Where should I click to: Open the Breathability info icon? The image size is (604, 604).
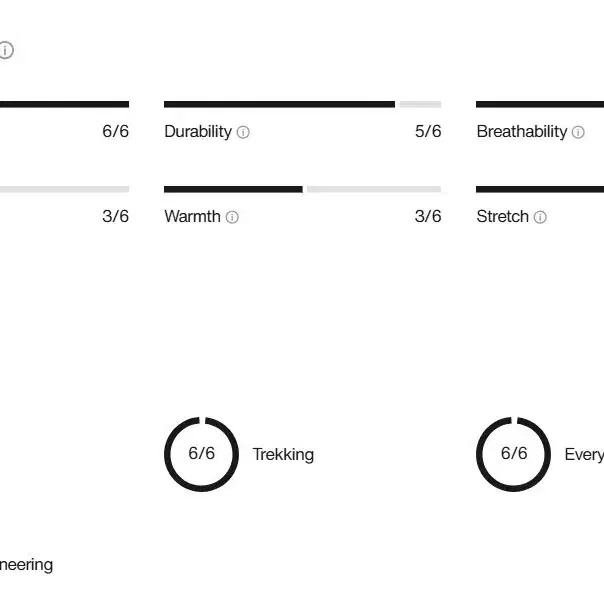[578, 132]
